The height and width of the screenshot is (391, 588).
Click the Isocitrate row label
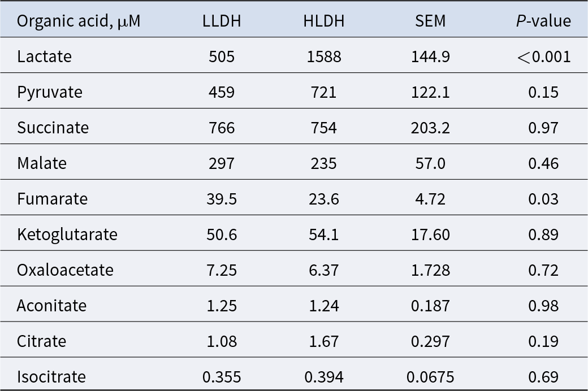pyautogui.click(x=51, y=377)
